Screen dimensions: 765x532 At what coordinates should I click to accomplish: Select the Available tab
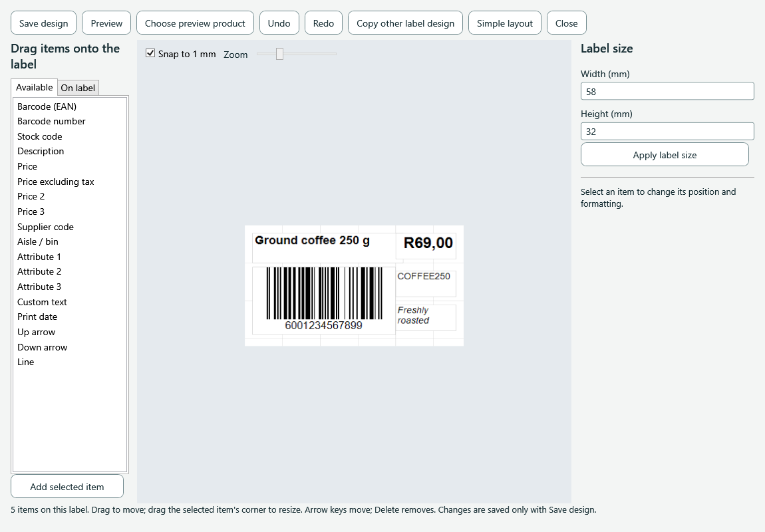[x=34, y=87]
